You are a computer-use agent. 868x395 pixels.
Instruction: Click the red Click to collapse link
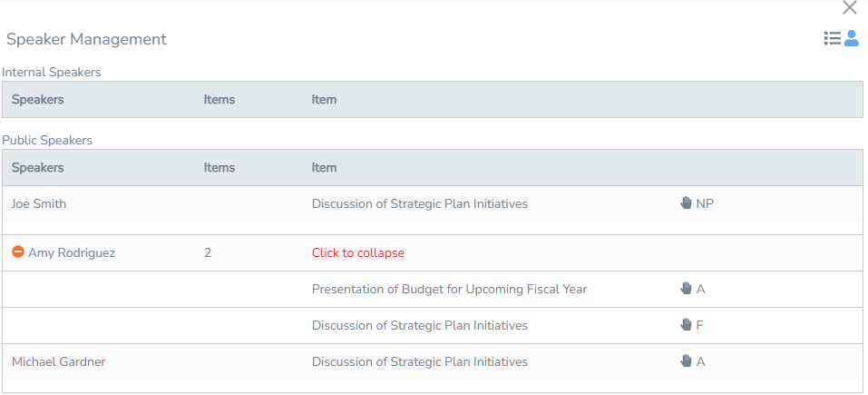(358, 253)
